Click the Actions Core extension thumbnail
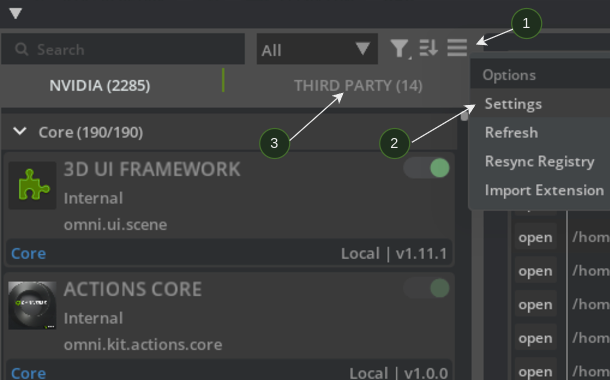 33,306
